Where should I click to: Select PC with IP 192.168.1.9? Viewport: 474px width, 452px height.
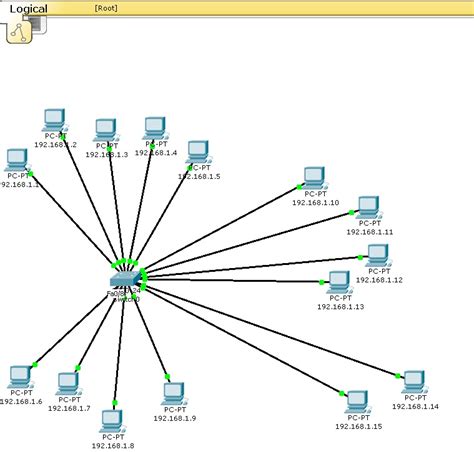[174, 394]
